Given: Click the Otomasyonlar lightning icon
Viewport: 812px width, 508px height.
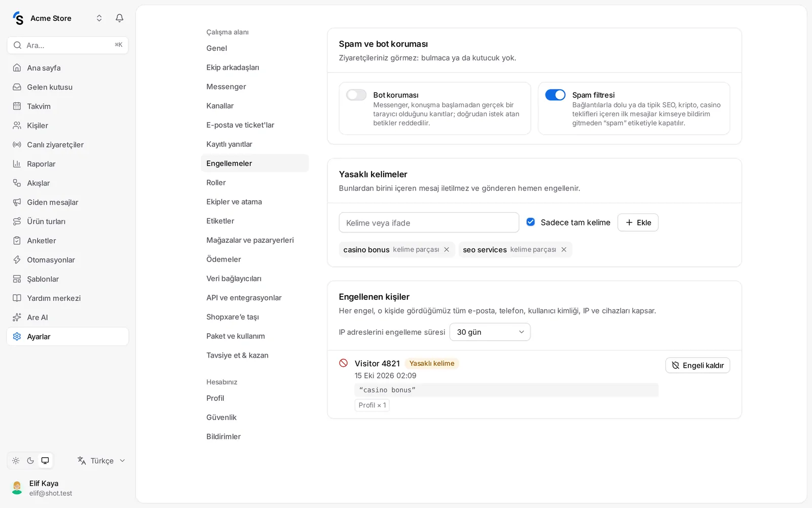Looking at the screenshot, I should 17,260.
